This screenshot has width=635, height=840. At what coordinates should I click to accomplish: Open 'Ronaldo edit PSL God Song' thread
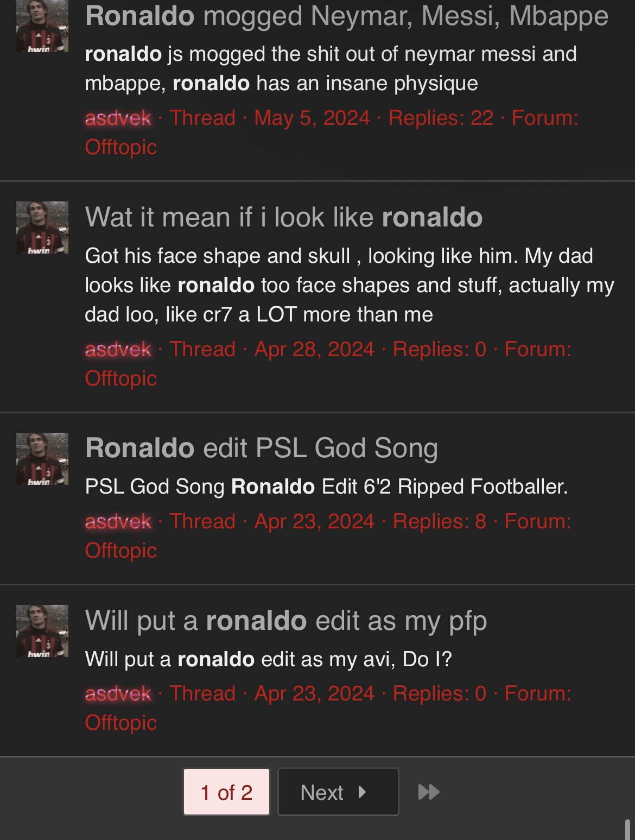click(x=261, y=449)
